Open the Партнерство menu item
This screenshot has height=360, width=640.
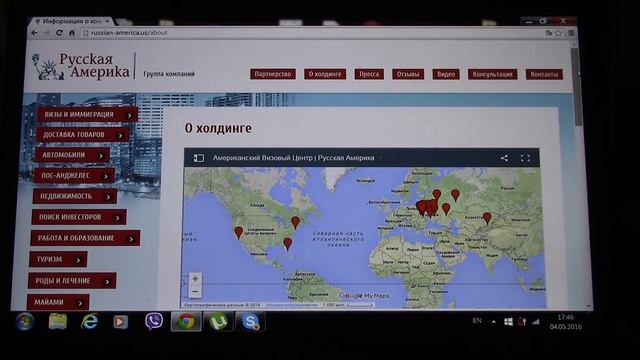click(x=273, y=74)
